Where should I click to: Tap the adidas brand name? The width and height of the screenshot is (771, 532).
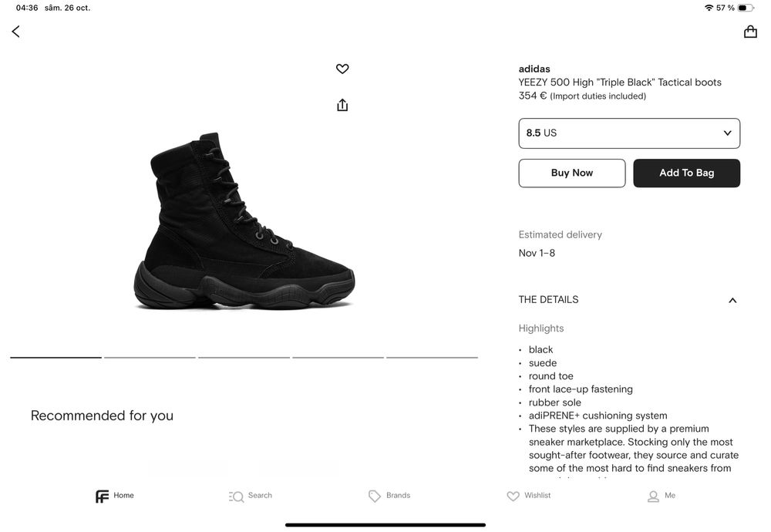[x=534, y=69]
